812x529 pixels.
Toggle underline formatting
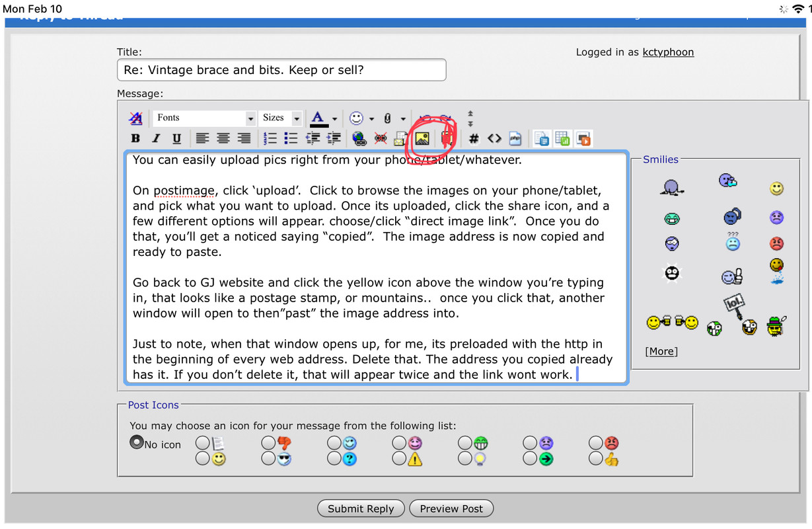(x=176, y=138)
